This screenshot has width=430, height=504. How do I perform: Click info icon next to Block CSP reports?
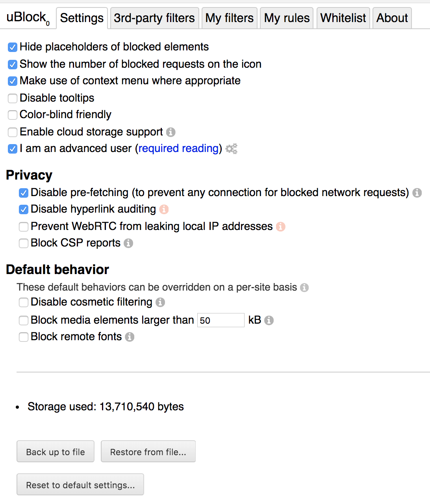128,243
